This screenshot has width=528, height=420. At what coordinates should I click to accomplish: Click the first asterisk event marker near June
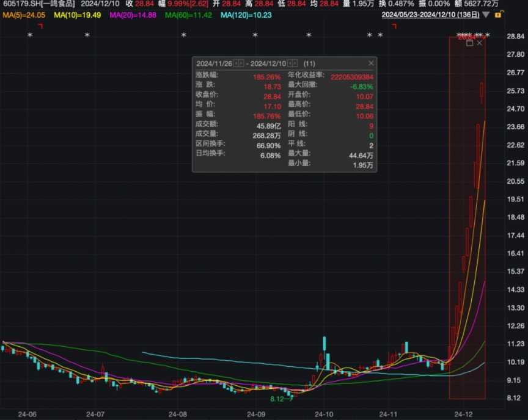pos(30,36)
